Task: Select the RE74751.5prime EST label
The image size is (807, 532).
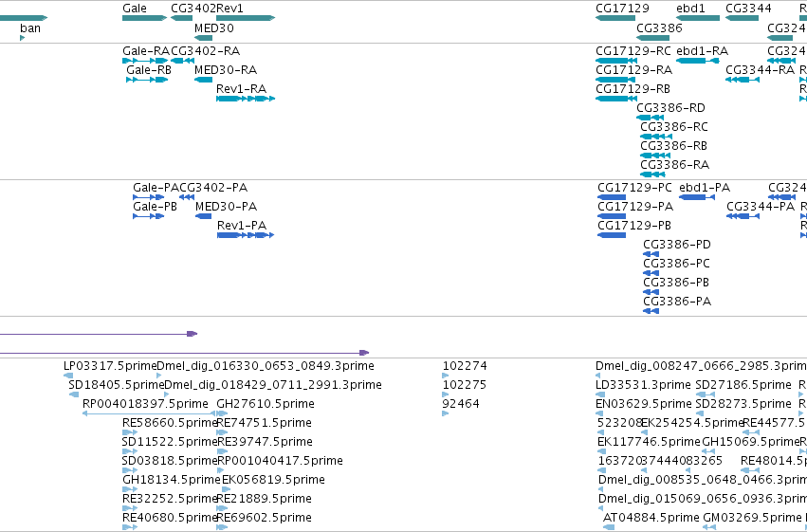Action: click(x=265, y=424)
